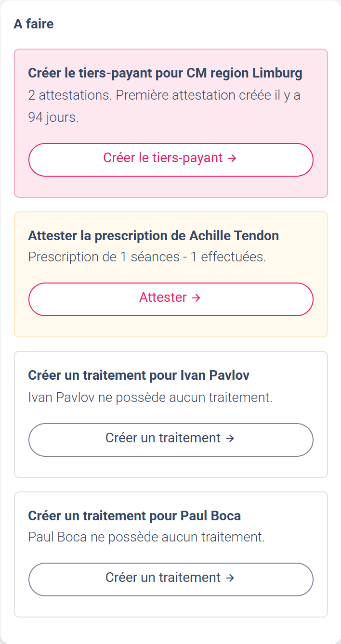Viewport: 341px width, 644px height.
Task: Click the 'A faire' section heading
Action: click(x=34, y=24)
